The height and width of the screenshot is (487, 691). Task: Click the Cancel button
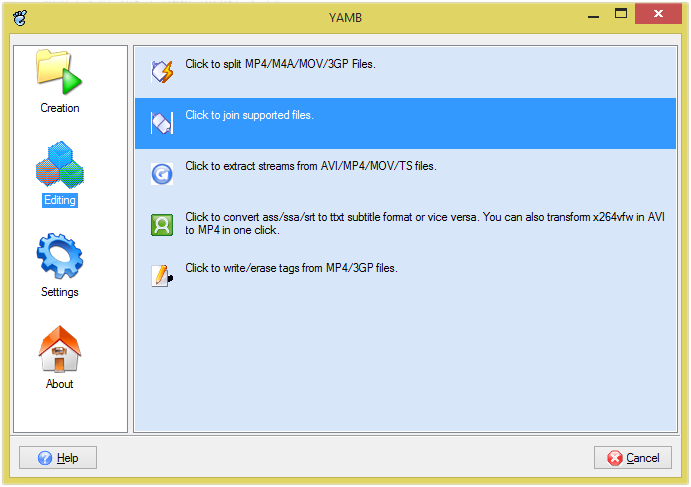coord(633,458)
